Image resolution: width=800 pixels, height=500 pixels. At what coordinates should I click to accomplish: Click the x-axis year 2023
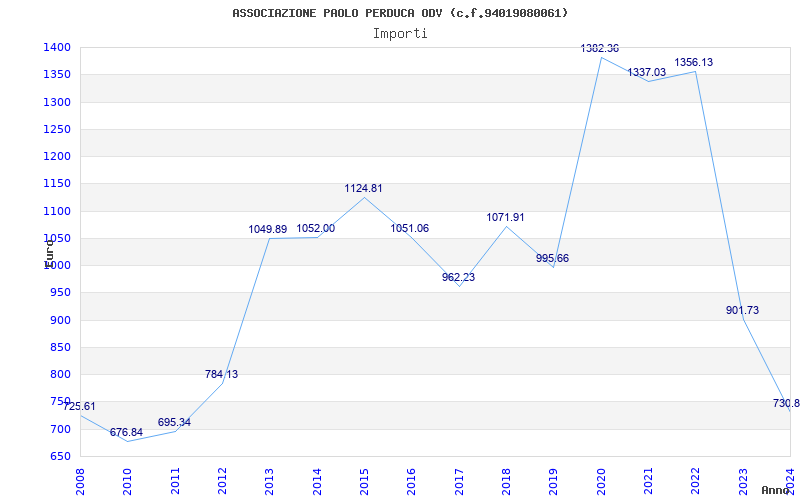coord(742,481)
